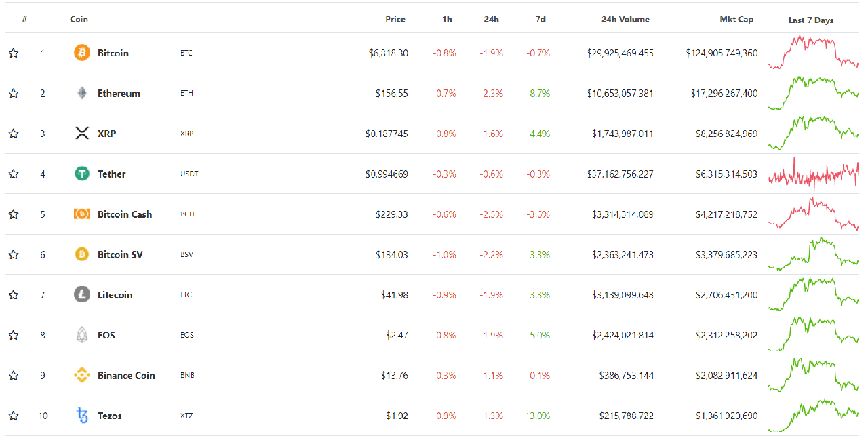Open Bitcoin's 7-day sparkline chart
The height and width of the screenshot is (438, 868).
814,52
